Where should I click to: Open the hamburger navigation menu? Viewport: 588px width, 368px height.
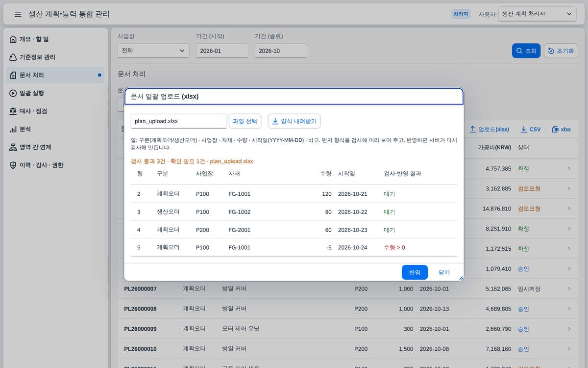pos(18,14)
